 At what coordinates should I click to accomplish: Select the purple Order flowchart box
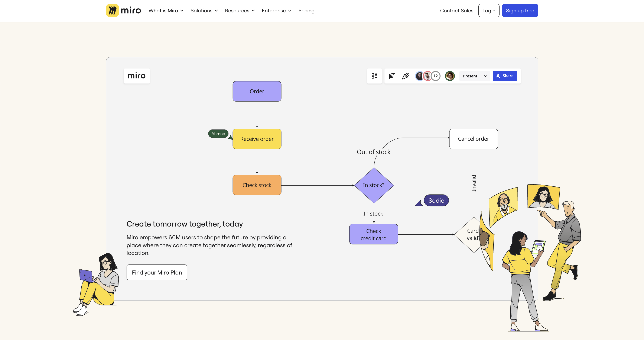click(x=257, y=91)
